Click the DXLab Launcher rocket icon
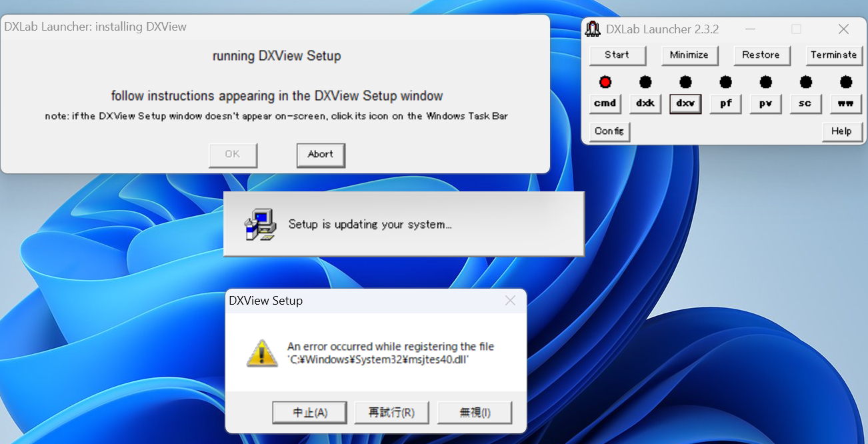Screen dimensions: 868x444 592,29
